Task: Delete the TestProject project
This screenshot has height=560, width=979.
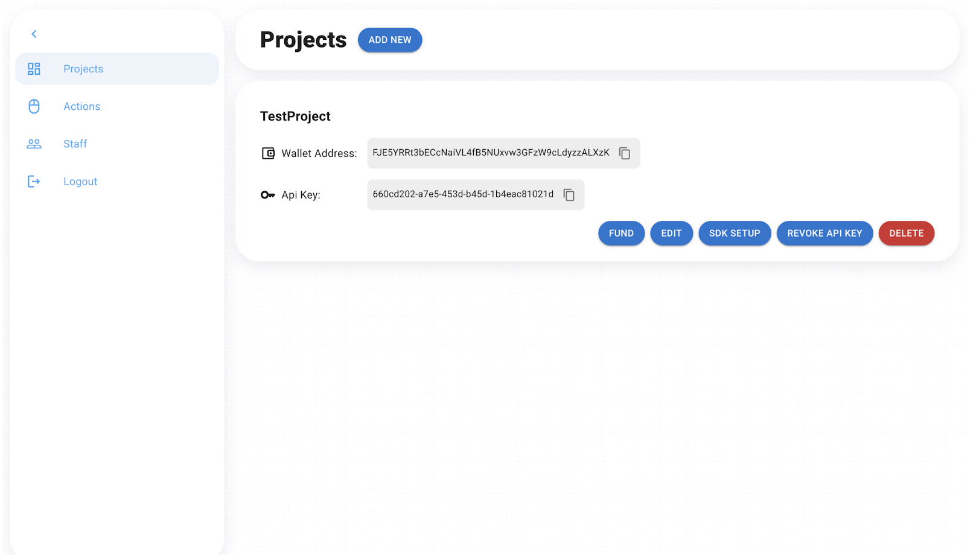Action: tap(906, 234)
